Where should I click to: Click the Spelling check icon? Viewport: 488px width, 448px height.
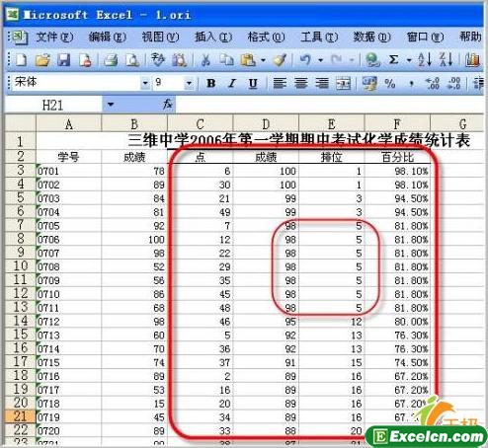[x=158, y=60]
